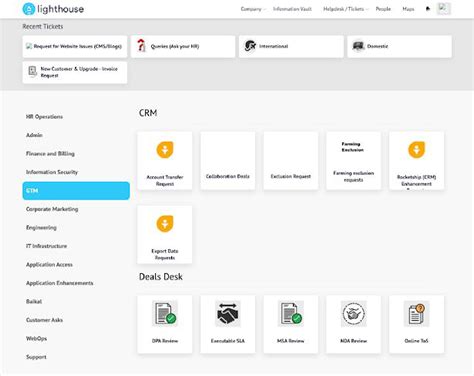The width and height of the screenshot is (474, 376).
Task: Open the International recent ticket label
Action: pos(274,46)
